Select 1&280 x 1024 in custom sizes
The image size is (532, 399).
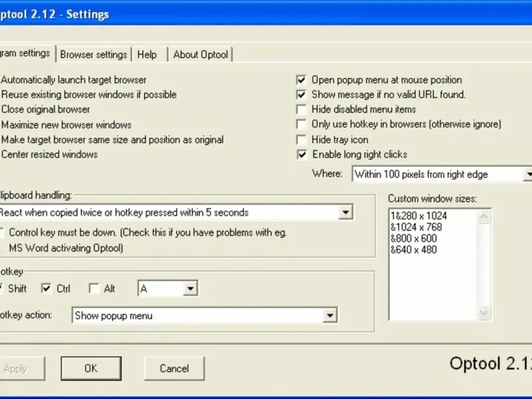[x=419, y=215]
